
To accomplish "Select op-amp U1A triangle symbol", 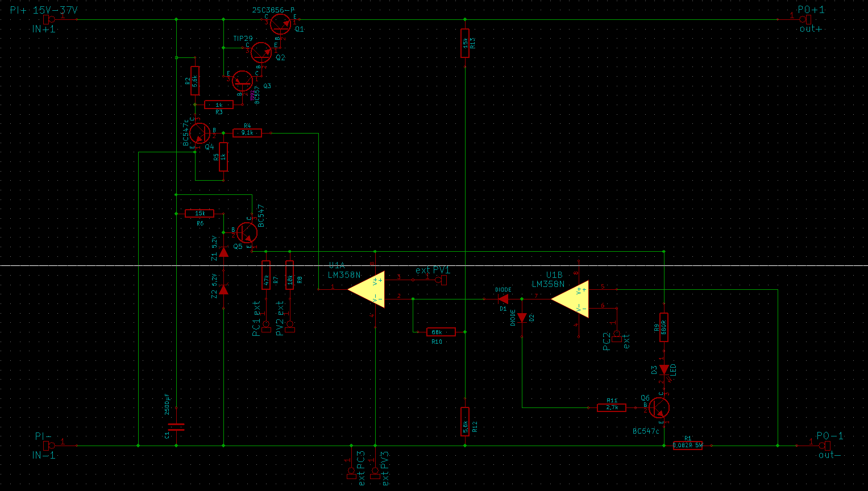I will pyautogui.click(x=366, y=289).
